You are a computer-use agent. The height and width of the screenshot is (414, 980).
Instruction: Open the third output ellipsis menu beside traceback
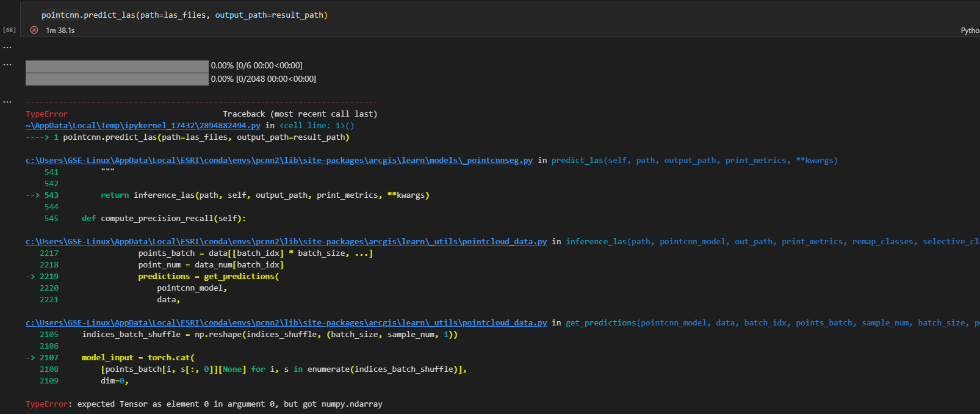click(x=7, y=101)
